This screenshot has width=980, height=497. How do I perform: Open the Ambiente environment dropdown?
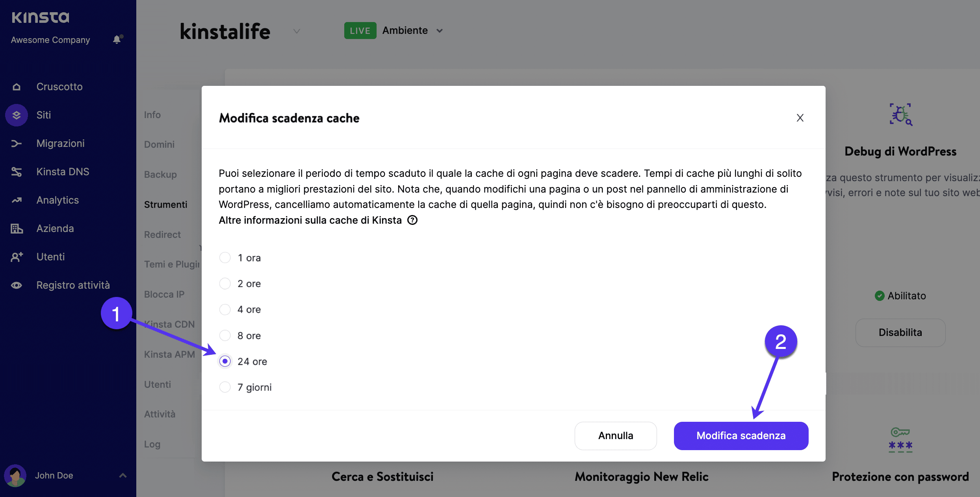click(x=440, y=30)
